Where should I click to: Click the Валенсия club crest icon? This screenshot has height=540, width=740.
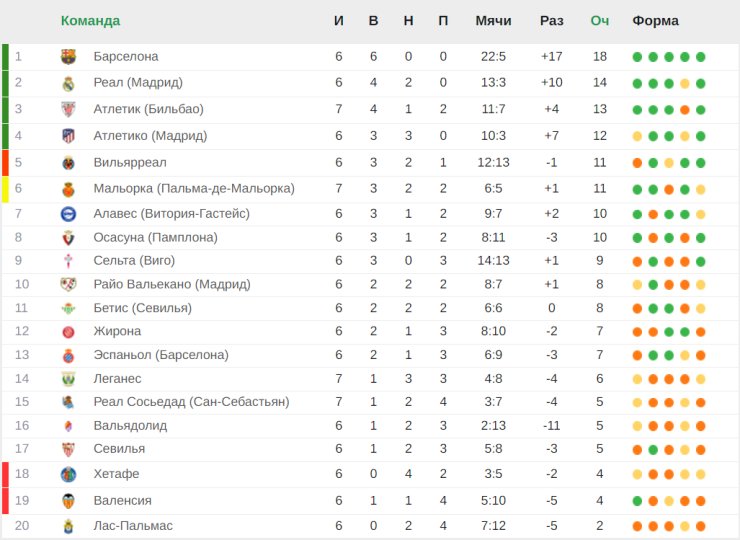[x=68, y=500]
